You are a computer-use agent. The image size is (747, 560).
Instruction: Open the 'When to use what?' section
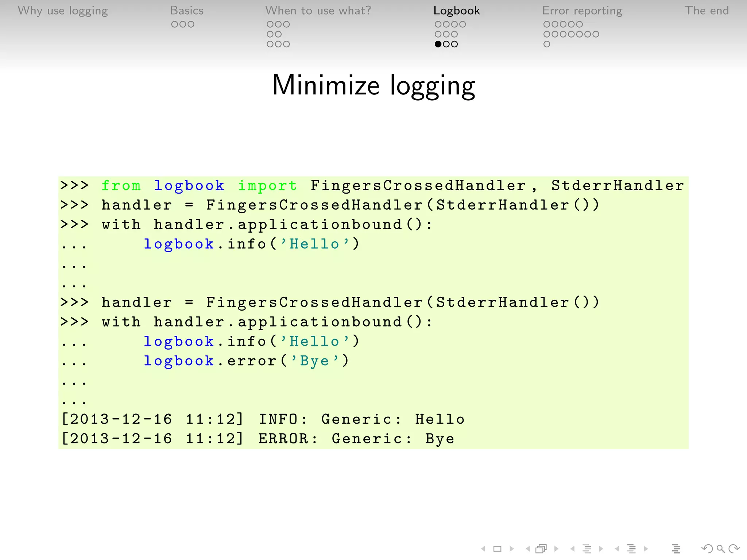[318, 11]
